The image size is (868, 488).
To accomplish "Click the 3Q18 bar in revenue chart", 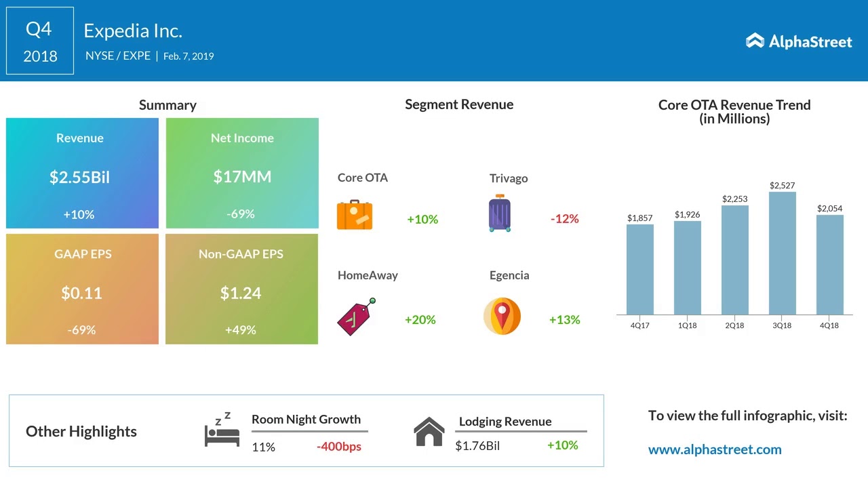I will point(783,253).
